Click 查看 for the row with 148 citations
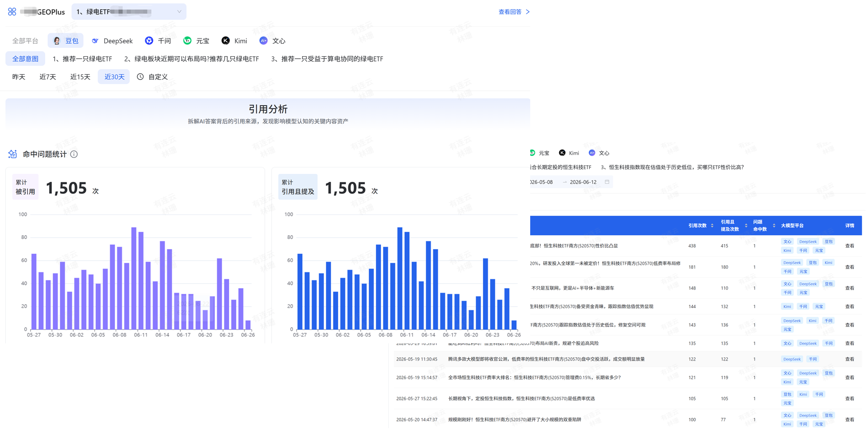The height and width of the screenshot is (430, 868). point(850,288)
